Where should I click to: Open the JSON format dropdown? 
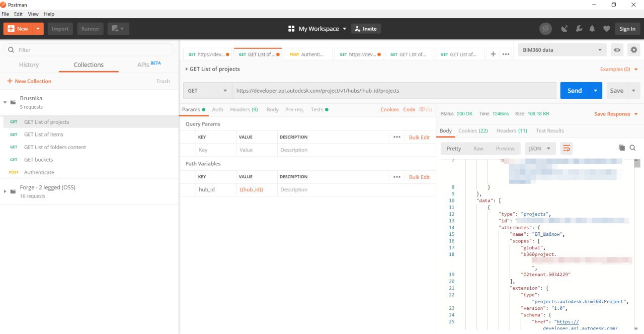pos(540,148)
